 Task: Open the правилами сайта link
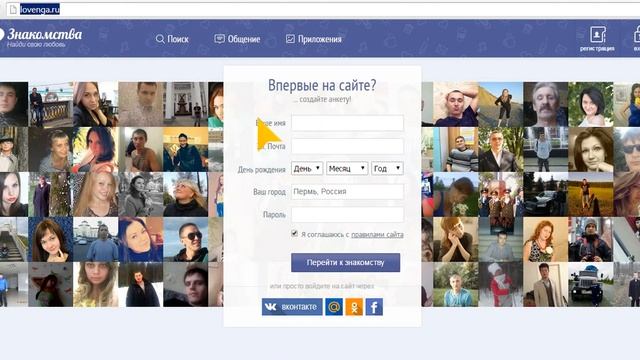(377, 235)
